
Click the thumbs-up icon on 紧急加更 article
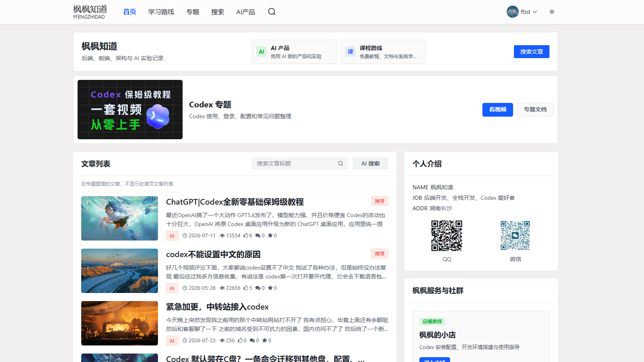pyautogui.click(x=240, y=341)
